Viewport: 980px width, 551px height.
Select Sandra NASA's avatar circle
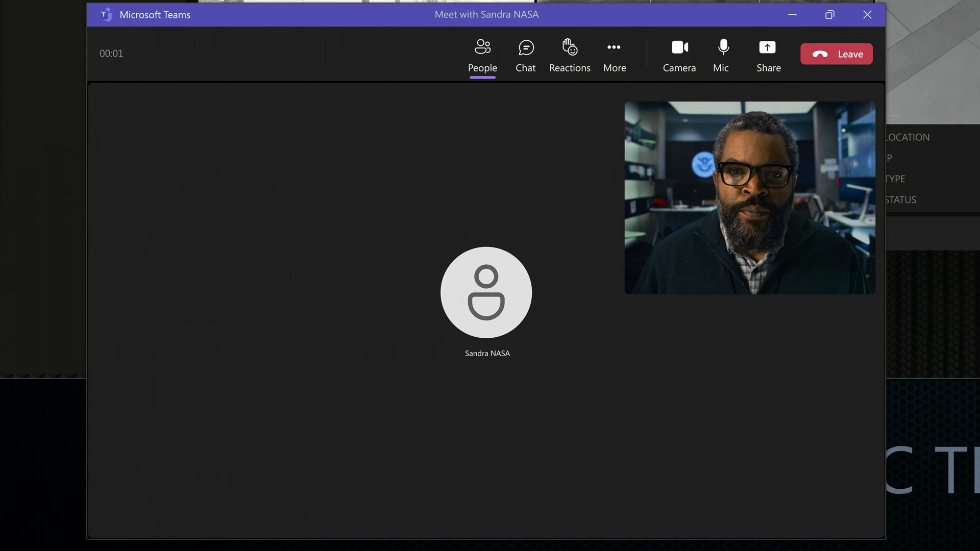(x=486, y=292)
